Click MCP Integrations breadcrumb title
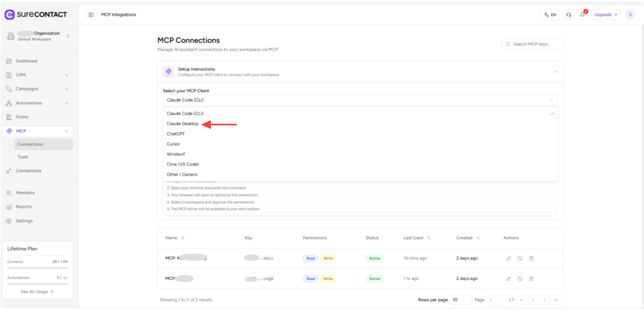 point(119,15)
